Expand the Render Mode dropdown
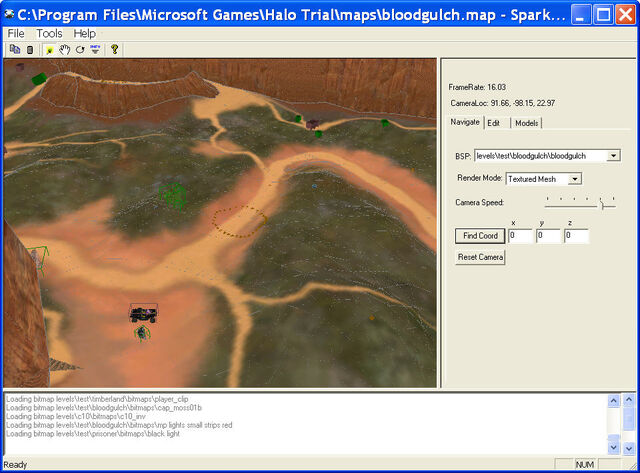 point(575,179)
